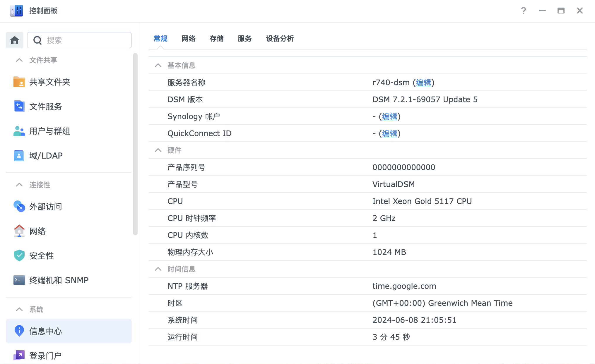This screenshot has width=595, height=364.
Task: Select the 共享文件夹 label in sidebar
Action: (x=50, y=82)
